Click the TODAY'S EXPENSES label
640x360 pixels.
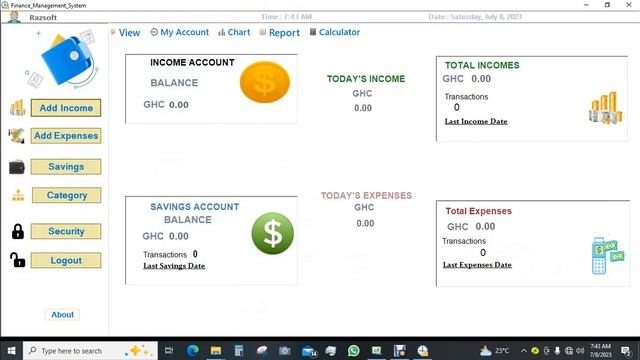366,196
